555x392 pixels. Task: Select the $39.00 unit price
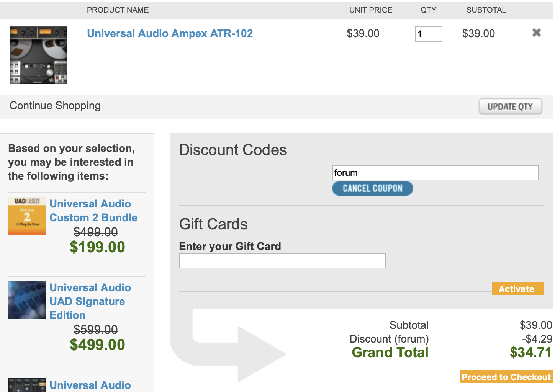pos(363,34)
